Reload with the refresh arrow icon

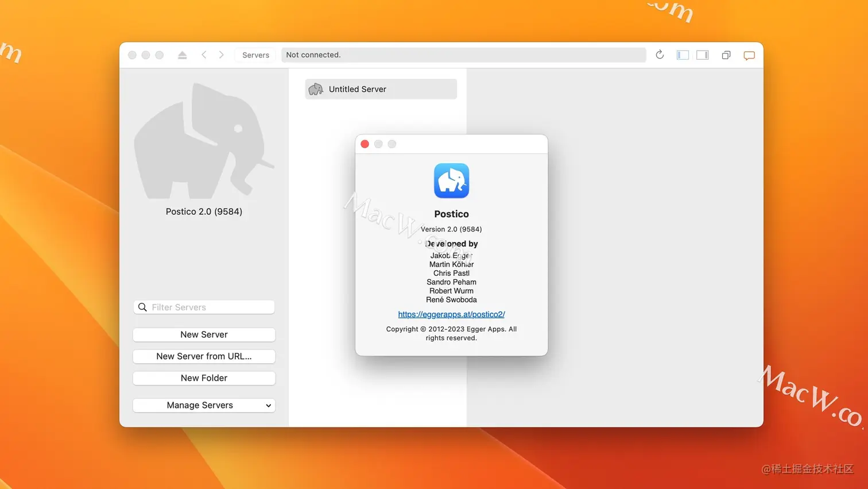click(x=660, y=55)
